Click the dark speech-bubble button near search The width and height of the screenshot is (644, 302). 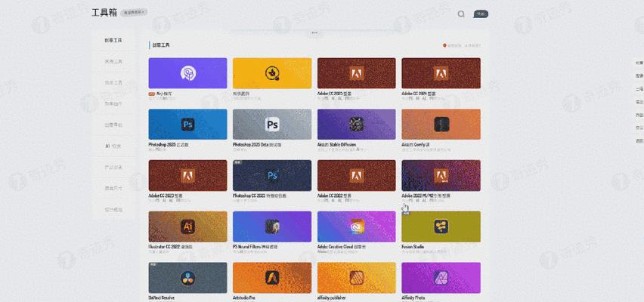click(x=481, y=14)
